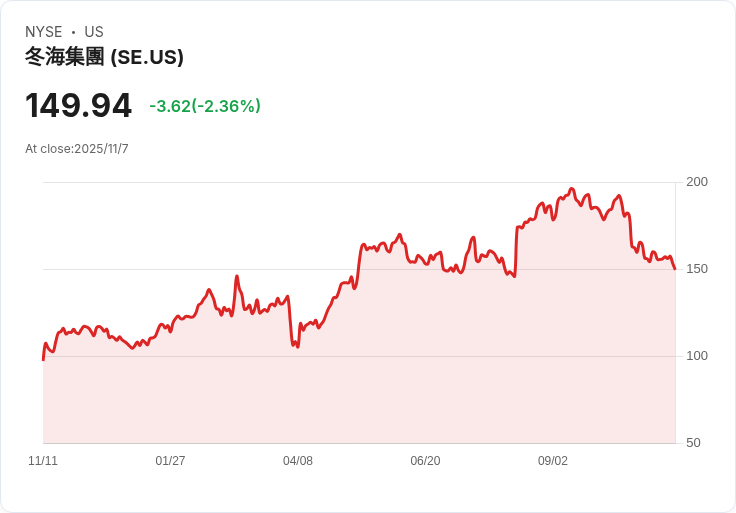The image size is (736, 513).
Task: Click the sharp April low on the price line
Action: pyautogui.click(x=297, y=347)
